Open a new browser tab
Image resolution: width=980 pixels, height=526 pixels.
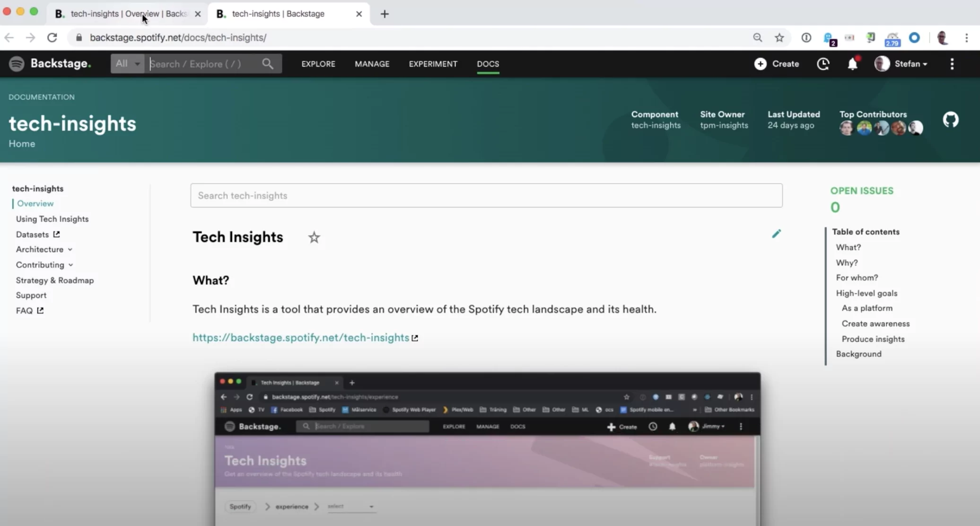385,14
